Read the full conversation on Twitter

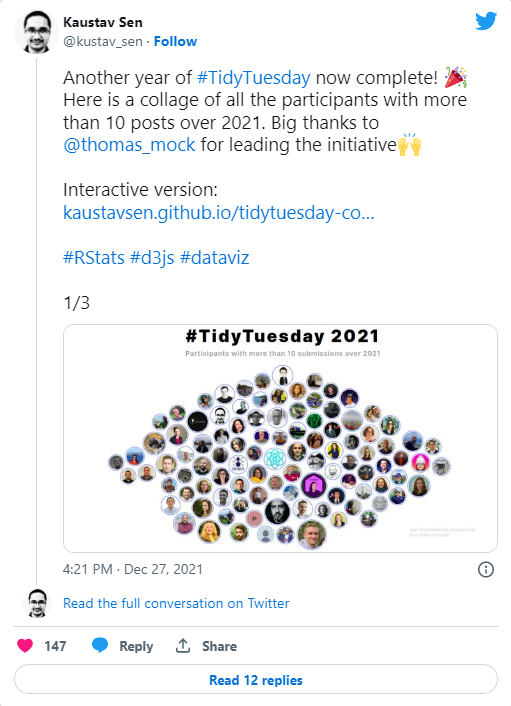(176, 603)
